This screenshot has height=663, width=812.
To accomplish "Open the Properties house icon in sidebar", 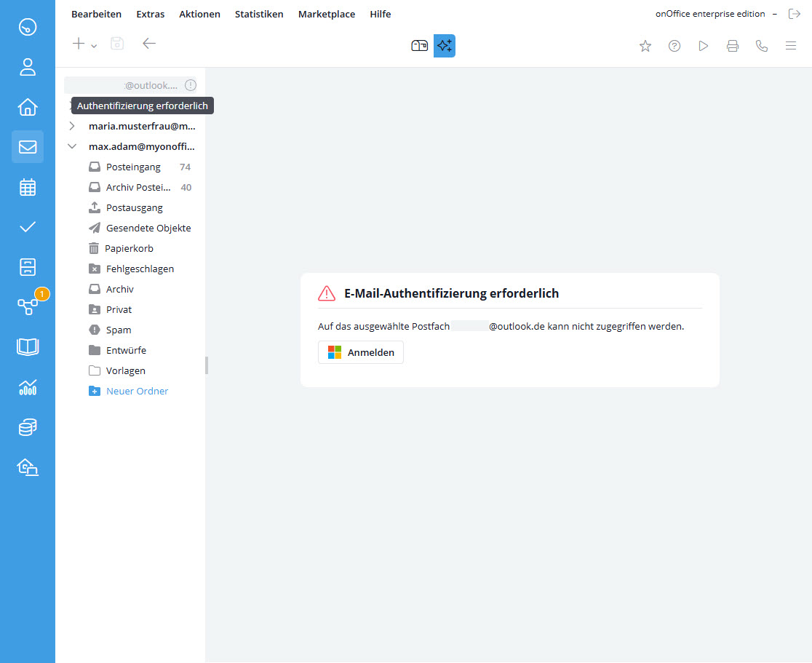I will coord(28,107).
